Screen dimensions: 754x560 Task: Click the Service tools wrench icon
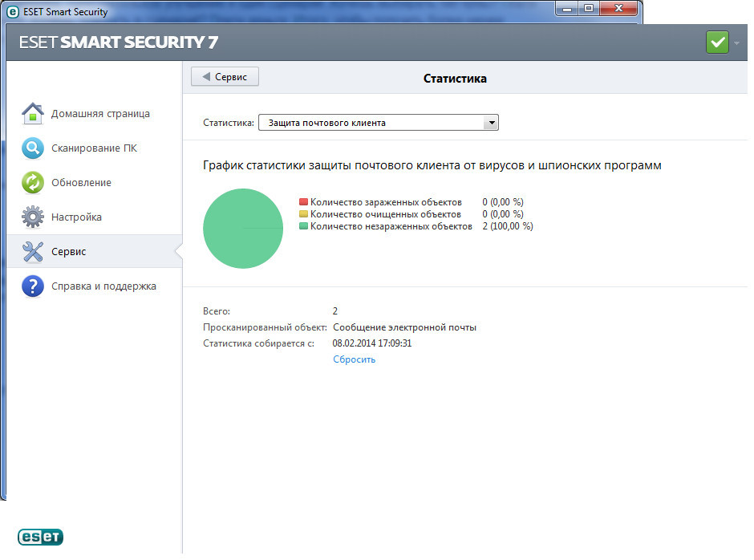pos(32,252)
